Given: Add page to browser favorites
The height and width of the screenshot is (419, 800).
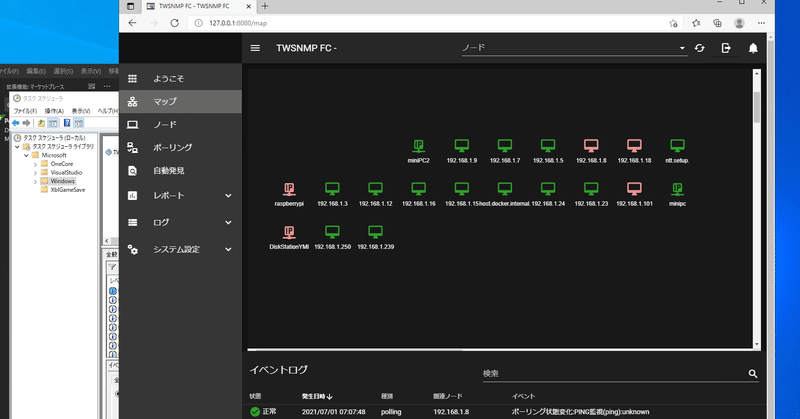Looking at the screenshot, I should point(673,23).
